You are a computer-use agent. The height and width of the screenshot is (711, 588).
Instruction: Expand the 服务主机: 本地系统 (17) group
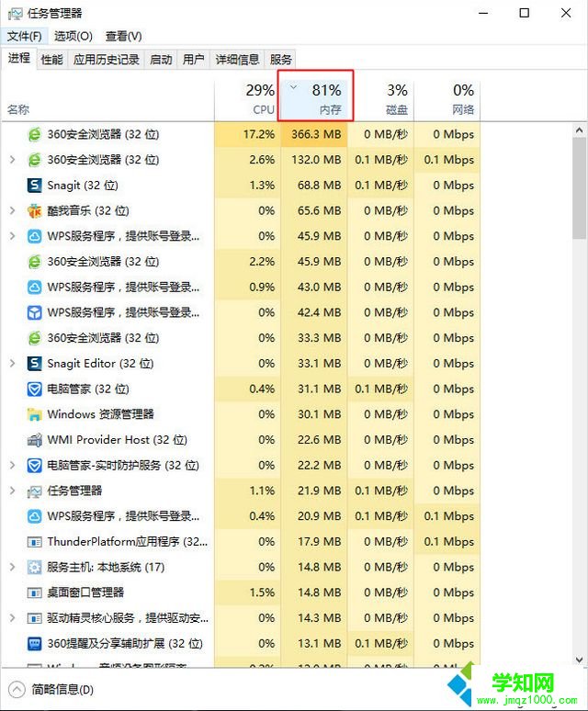click(13, 567)
